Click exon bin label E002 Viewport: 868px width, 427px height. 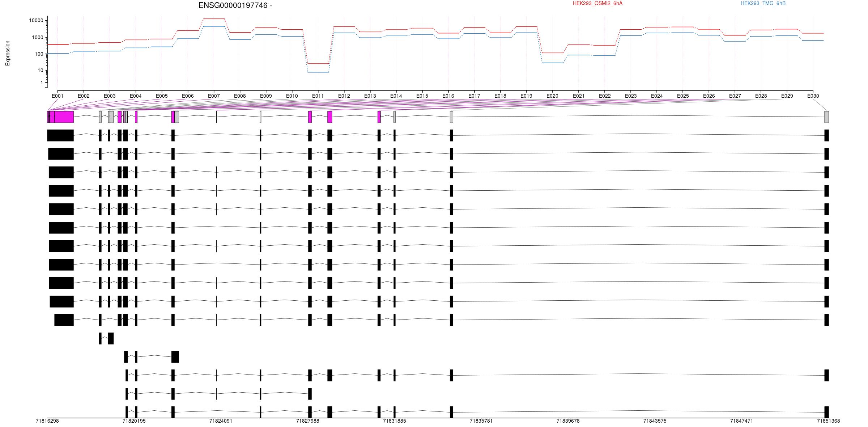[x=84, y=96]
